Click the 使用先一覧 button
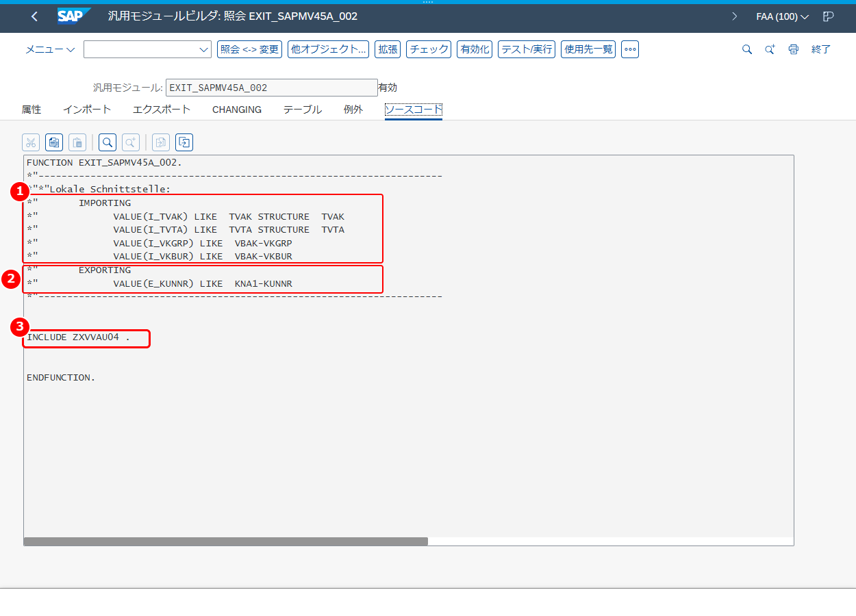856x616 pixels. point(588,49)
